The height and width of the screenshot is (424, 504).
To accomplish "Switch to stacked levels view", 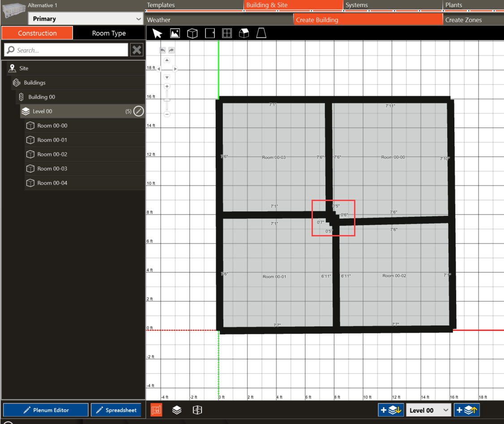I will pos(177,410).
